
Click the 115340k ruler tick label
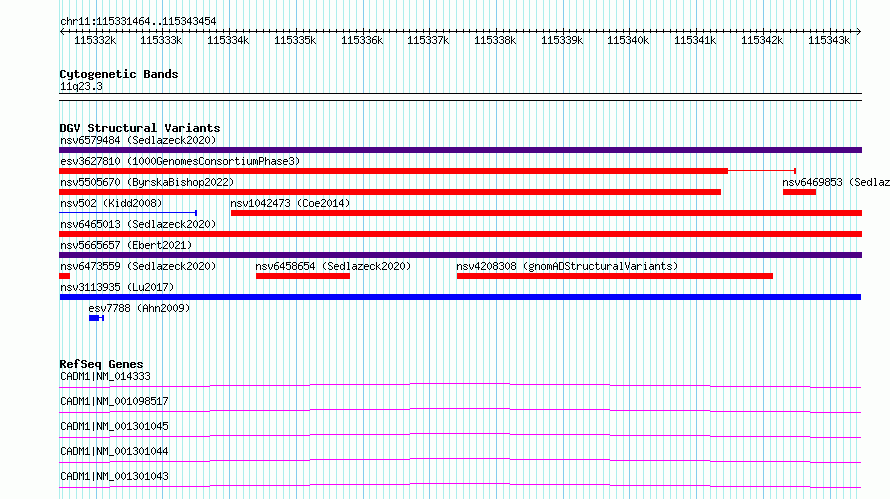[628, 40]
